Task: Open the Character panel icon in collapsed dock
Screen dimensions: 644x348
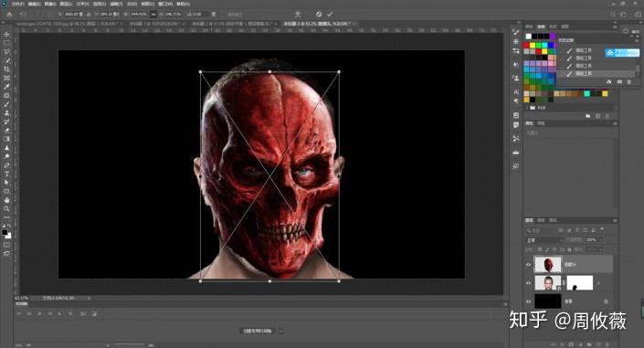Action: pyautogui.click(x=516, y=91)
